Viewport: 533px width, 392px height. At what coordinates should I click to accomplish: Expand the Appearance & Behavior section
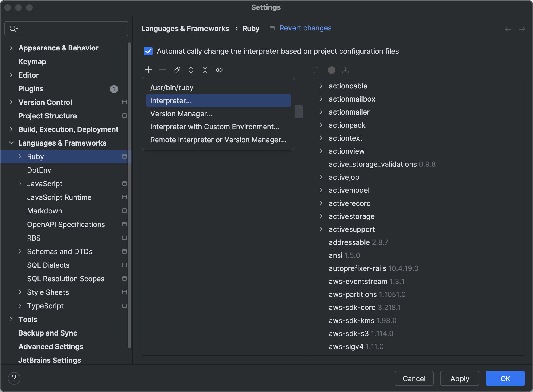pos(11,48)
